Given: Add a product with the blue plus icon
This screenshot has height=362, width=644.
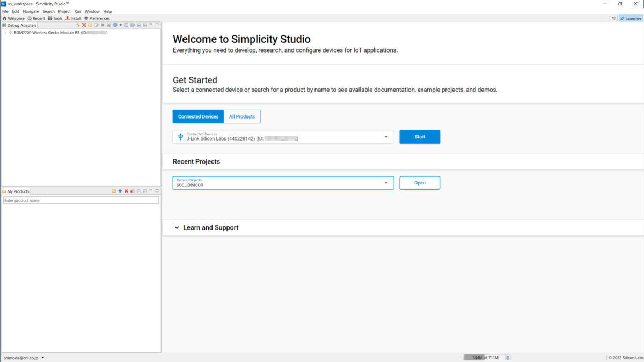Looking at the screenshot, I should click(x=120, y=191).
